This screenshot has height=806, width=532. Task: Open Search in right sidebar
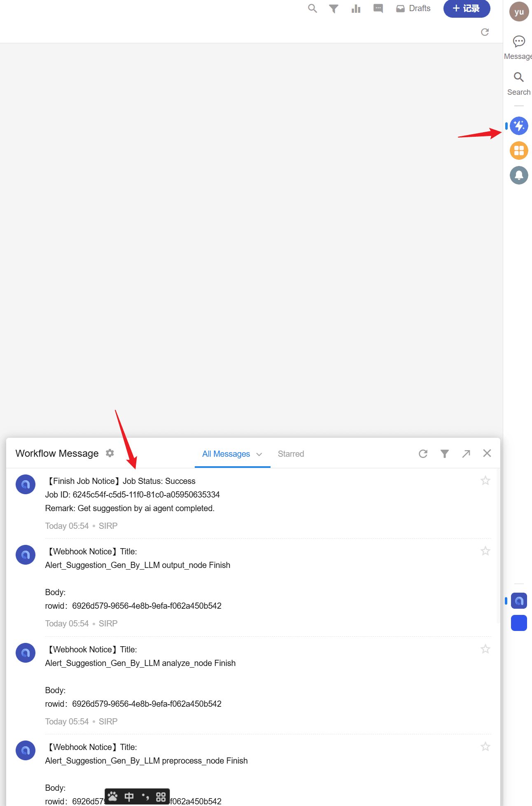pos(519,83)
